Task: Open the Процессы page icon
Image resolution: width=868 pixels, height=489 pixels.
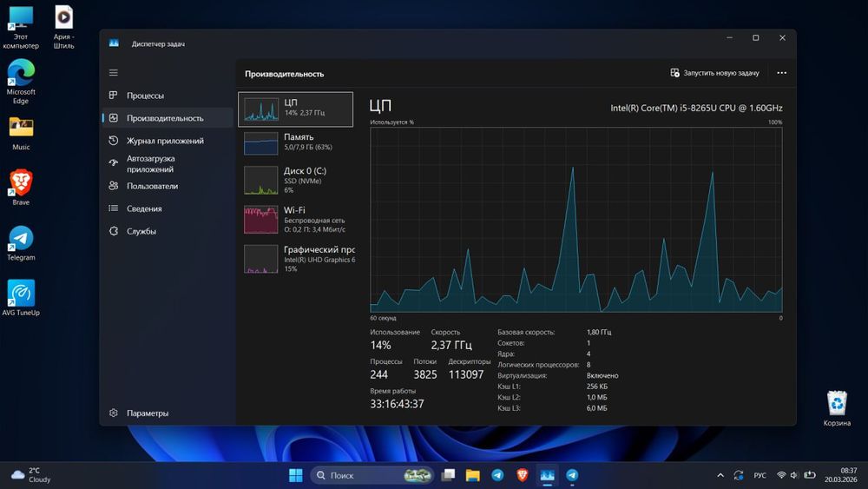Action: [x=114, y=96]
